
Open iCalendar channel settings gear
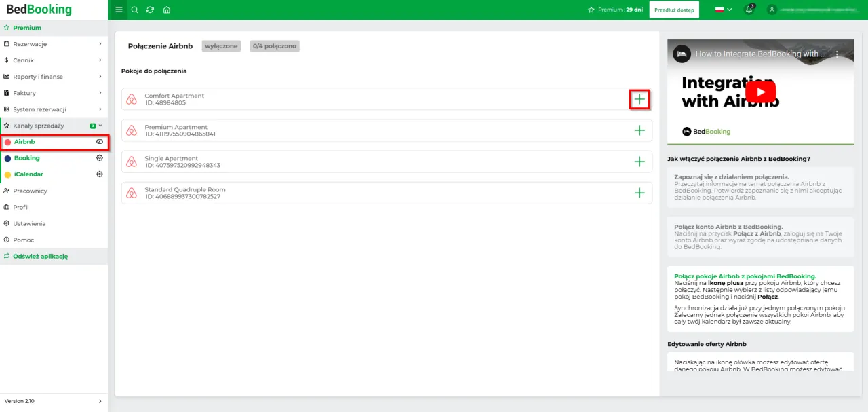(x=99, y=174)
